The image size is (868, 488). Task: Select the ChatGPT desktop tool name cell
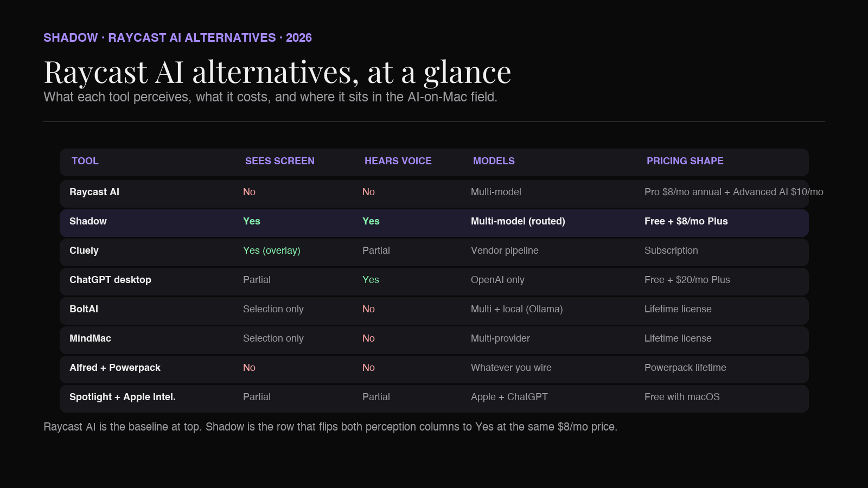(x=110, y=280)
